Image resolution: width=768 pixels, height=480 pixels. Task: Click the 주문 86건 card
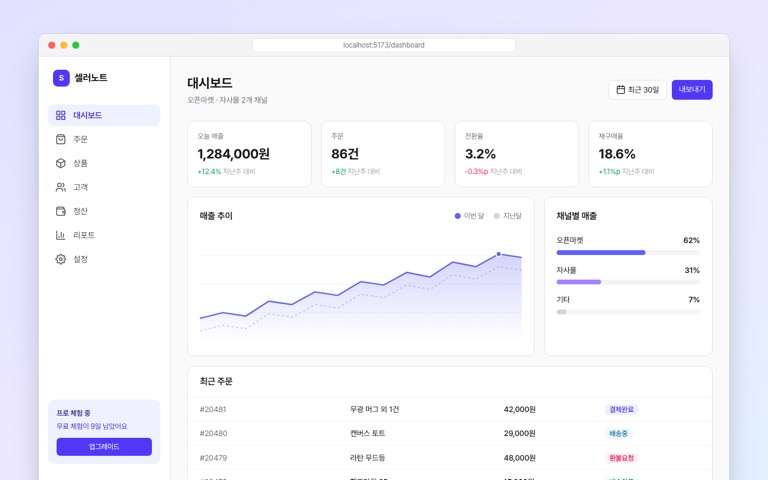pos(383,154)
